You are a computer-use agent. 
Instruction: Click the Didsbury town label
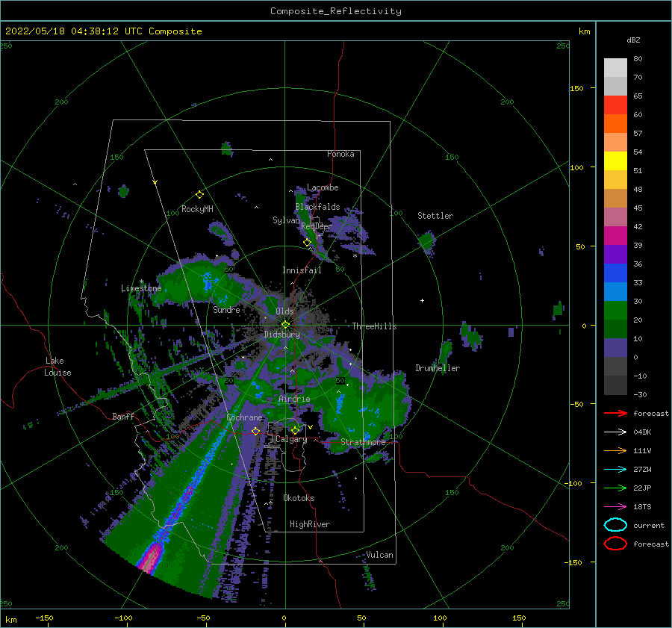point(281,335)
